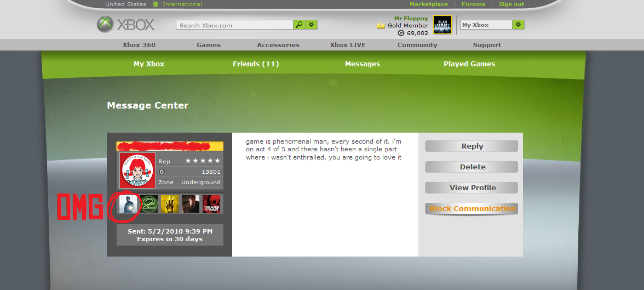Click the five-star Rep rating
The image size is (644, 290).
(203, 161)
